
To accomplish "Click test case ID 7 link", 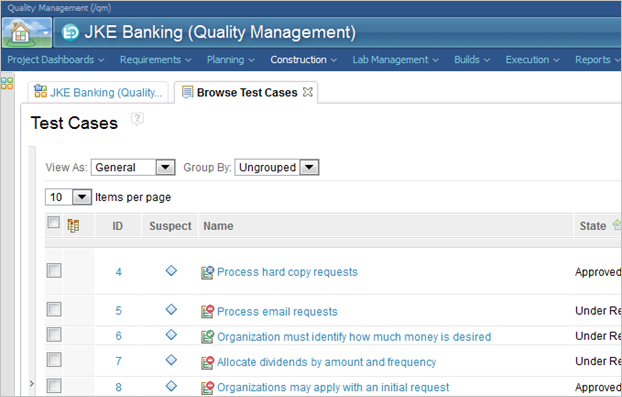I will [119, 361].
